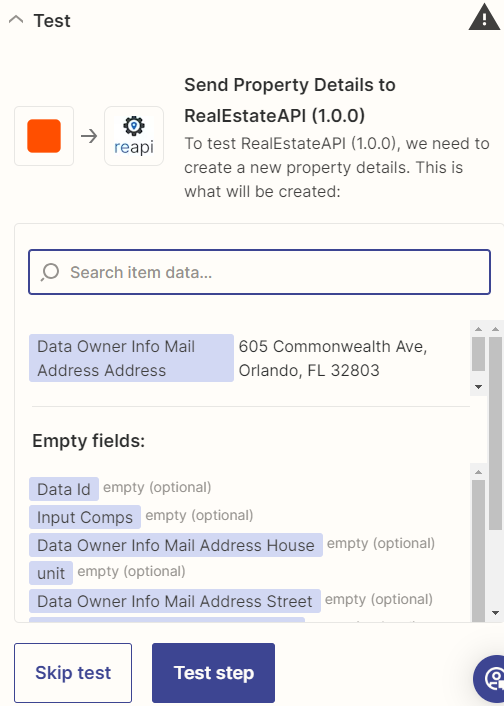Click Send Property Details to RealEstateAPI heading

(x=290, y=100)
